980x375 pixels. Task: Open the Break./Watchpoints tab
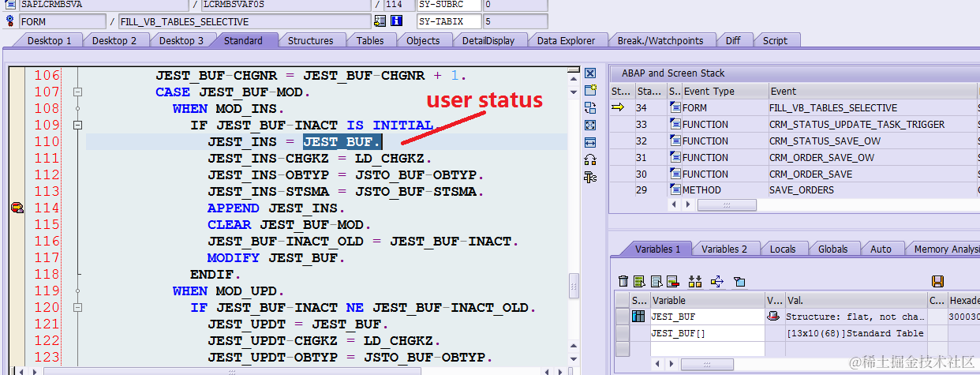coord(660,40)
